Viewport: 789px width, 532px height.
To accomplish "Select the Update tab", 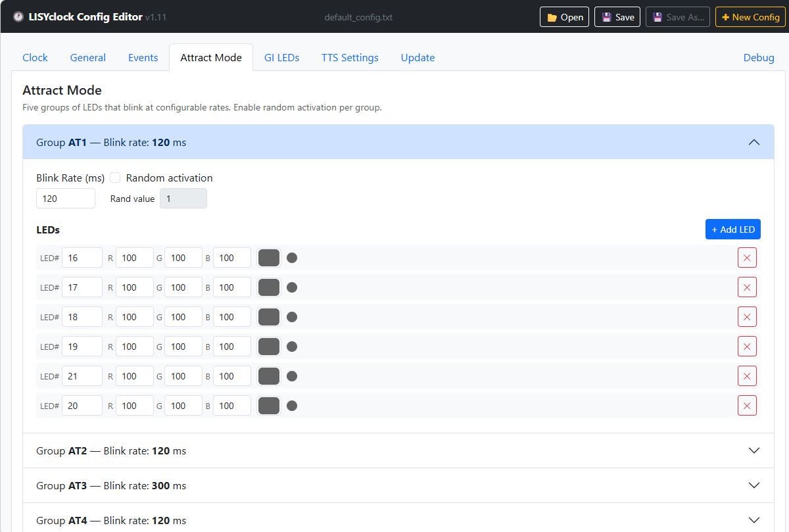I will [418, 57].
